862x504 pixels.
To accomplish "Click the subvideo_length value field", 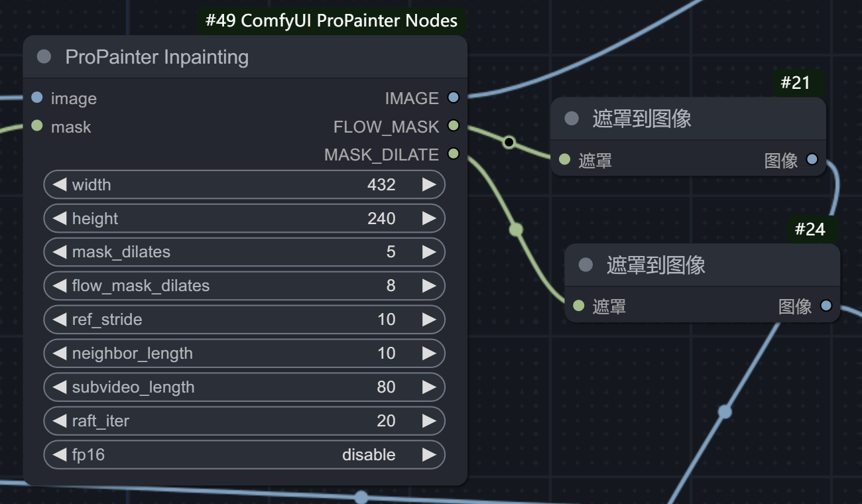I will pos(244,387).
